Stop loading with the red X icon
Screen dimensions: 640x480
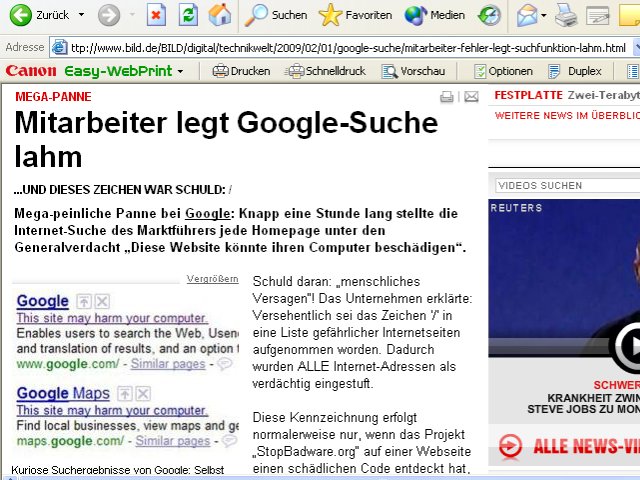tap(156, 15)
